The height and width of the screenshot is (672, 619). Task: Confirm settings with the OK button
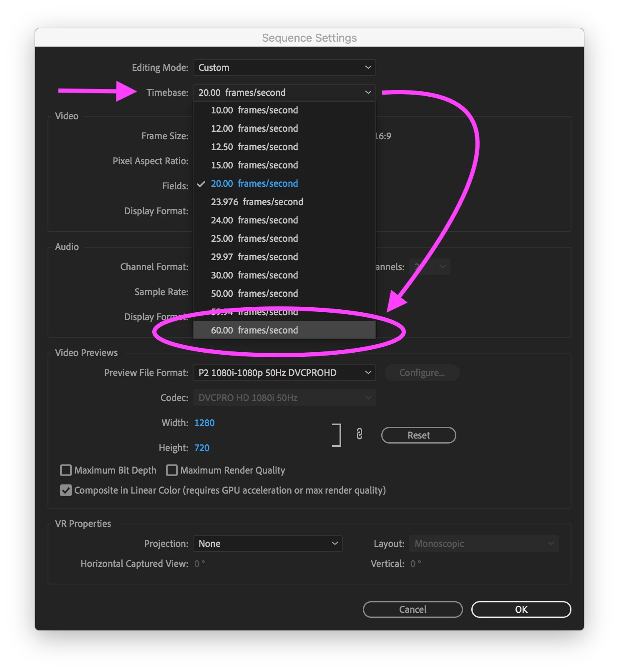pyautogui.click(x=521, y=609)
